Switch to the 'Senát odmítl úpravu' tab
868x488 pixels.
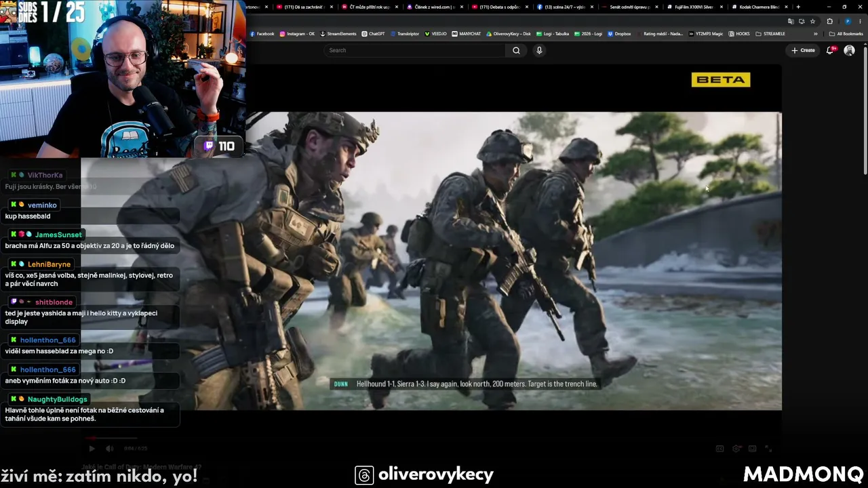point(629,7)
